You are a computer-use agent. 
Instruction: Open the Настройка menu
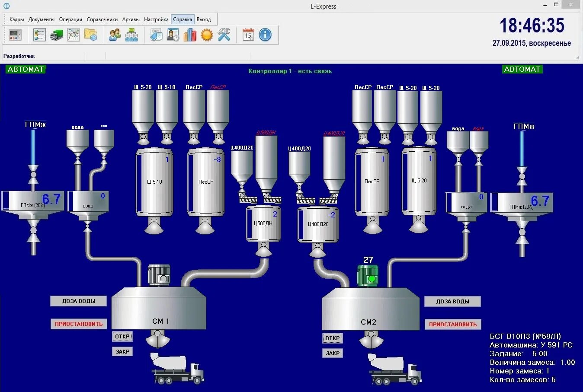pyautogui.click(x=156, y=19)
